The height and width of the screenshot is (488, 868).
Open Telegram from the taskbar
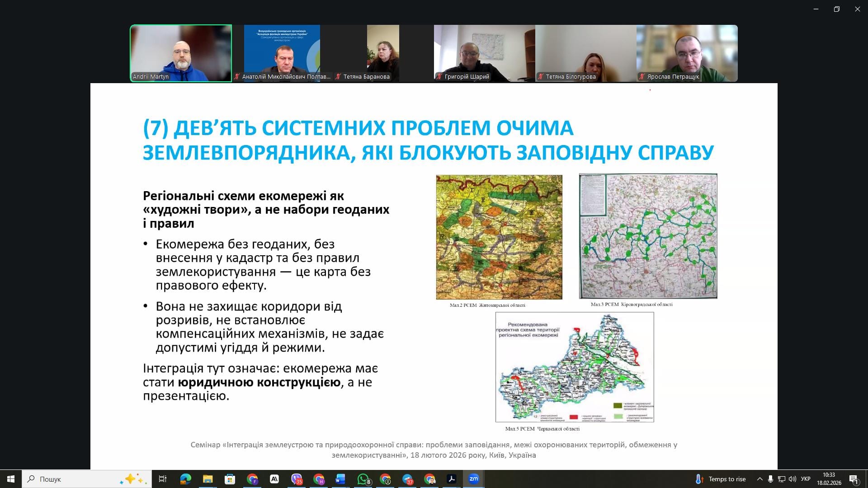407,479
